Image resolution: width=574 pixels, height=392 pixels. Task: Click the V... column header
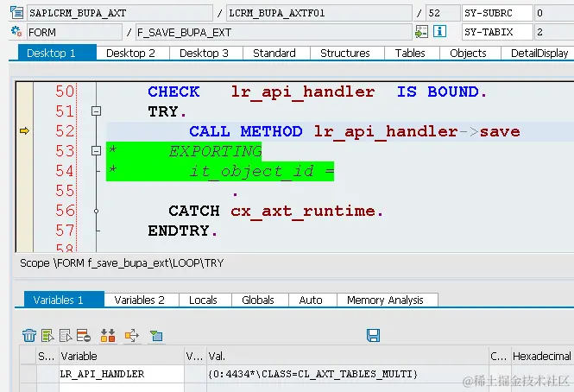point(195,356)
